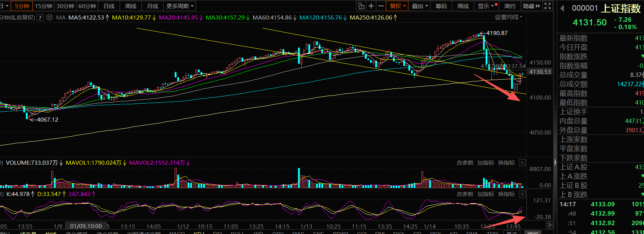Screen dimensions: 644x234
Task: Open the 设置均线 dropdown
Action: pyautogui.click(x=508, y=17)
